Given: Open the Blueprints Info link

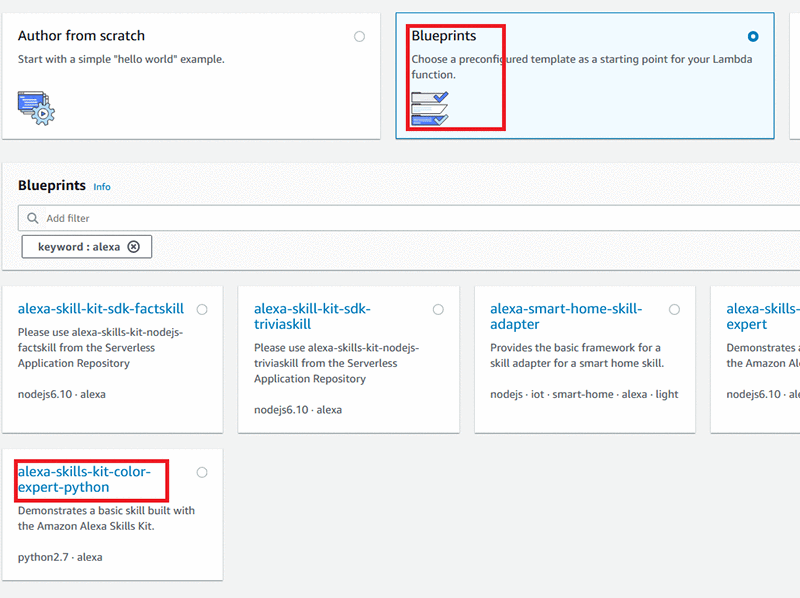Looking at the screenshot, I should [102, 187].
